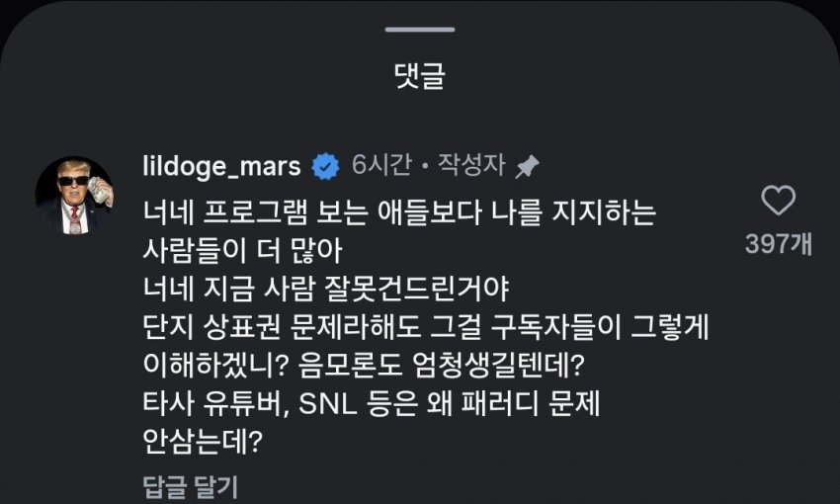View the 397개 likes count
The image size is (840, 504).
pos(779,243)
